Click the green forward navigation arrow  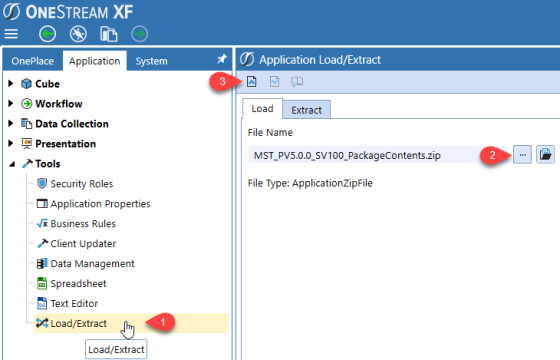139,34
